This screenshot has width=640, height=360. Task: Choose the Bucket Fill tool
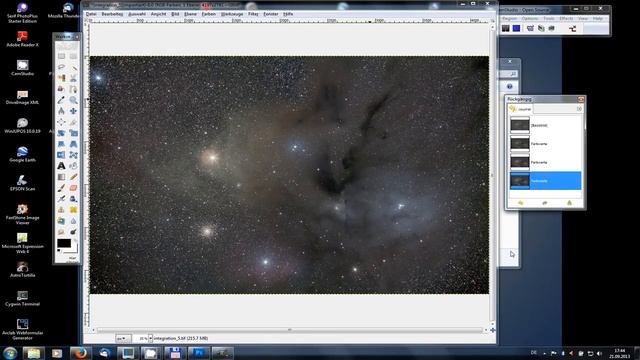pyautogui.click(x=73, y=166)
